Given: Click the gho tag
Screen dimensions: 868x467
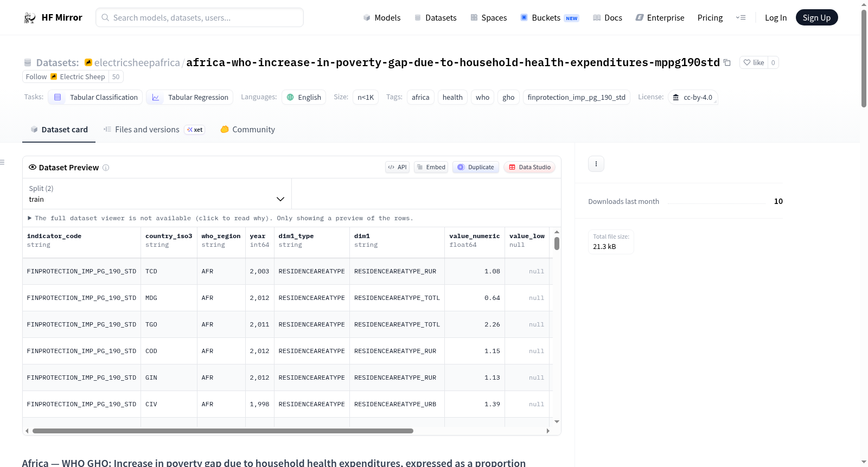Looking at the screenshot, I should pyautogui.click(x=508, y=97).
